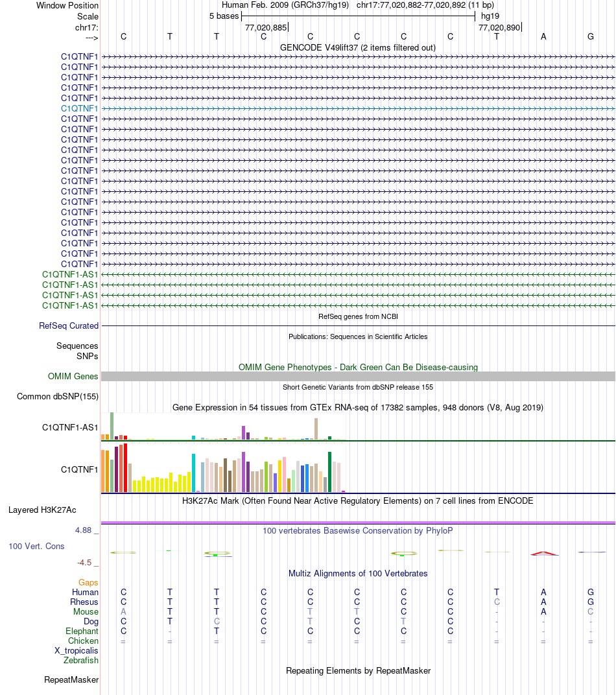Select the X_tropicalis alignment row label
Image resolution: width=616 pixels, height=695 pixels.
[x=77, y=651]
